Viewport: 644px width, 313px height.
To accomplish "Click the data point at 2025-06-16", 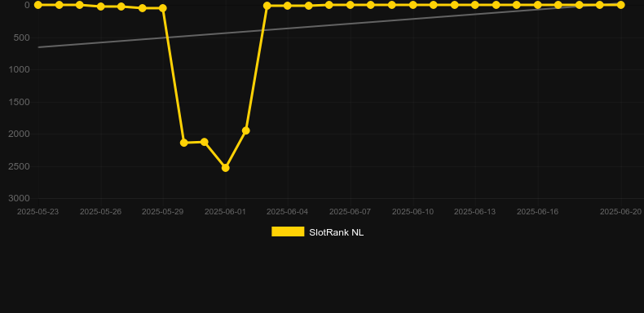I will click(x=538, y=5).
